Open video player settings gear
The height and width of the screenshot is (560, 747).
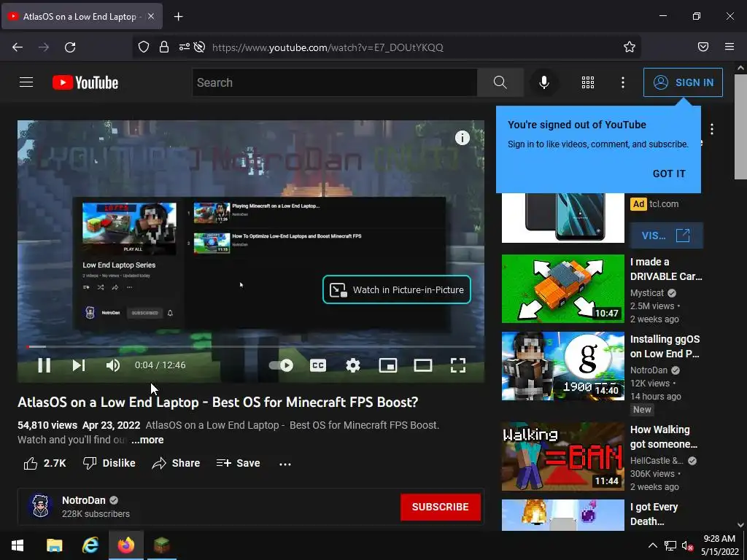coord(352,365)
